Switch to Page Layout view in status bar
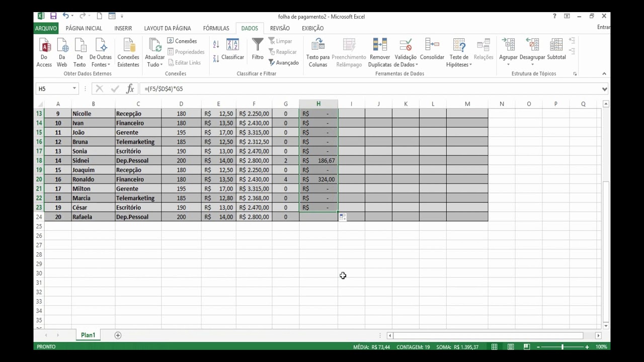The image size is (644, 362). pyautogui.click(x=511, y=347)
